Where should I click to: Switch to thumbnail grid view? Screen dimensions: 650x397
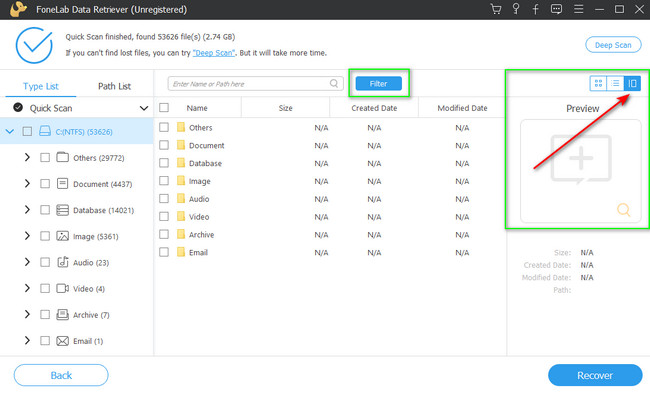[x=598, y=83]
